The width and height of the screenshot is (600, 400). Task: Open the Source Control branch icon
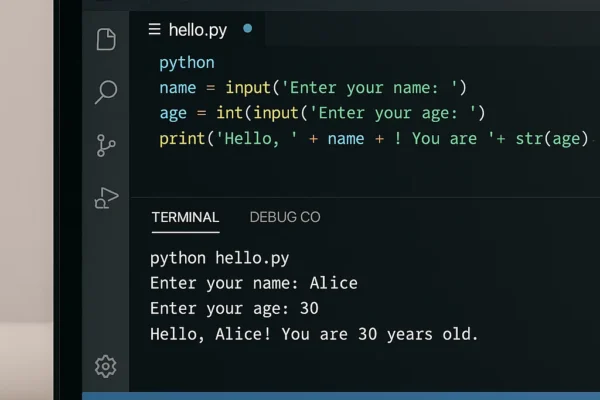coord(106,145)
